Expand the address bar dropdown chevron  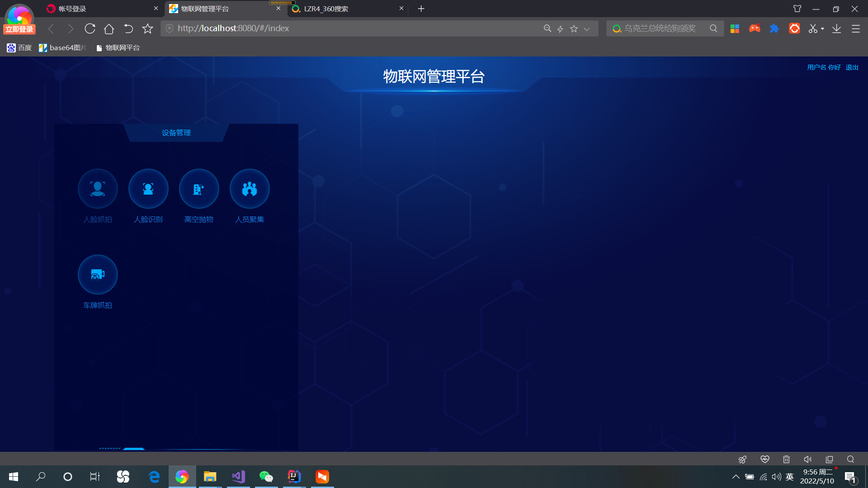tap(587, 29)
